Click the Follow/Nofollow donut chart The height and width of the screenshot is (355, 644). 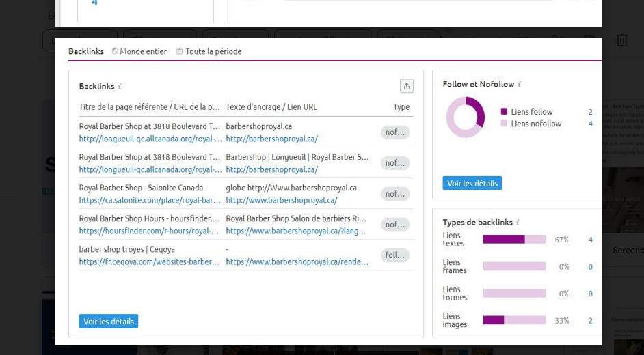[x=465, y=117]
